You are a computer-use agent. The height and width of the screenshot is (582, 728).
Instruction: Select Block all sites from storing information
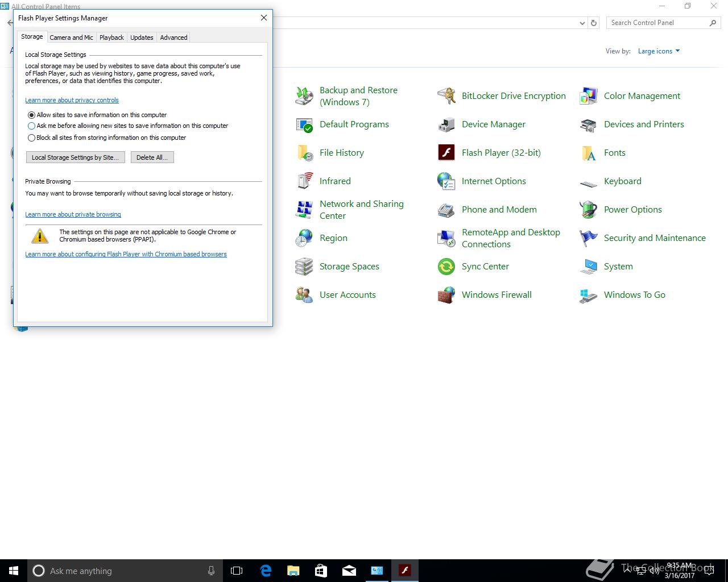click(32, 138)
